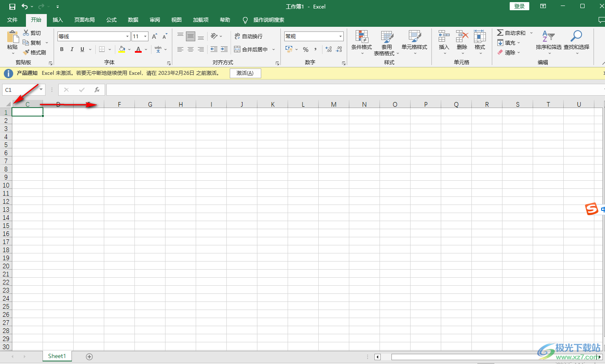The width and height of the screenshot is (605, 364).
Task: Expand the AutoSum (自动求和) dropdown arrow
Action: [531, 33]
